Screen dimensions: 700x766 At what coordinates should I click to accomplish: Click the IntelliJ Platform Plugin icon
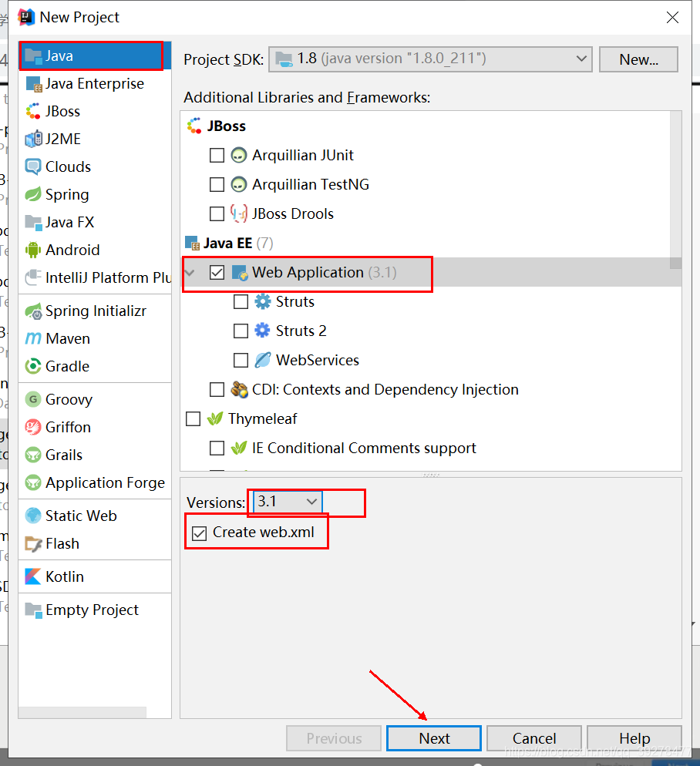33,277
